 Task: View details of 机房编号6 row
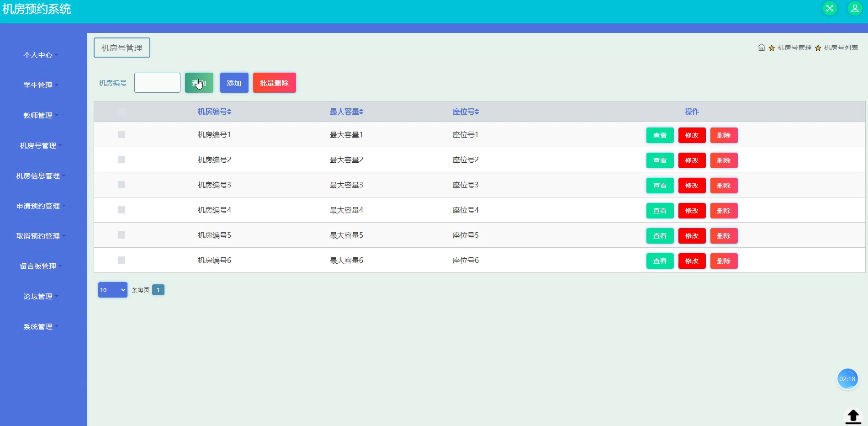pyautogui.click(x=660, y=261)
